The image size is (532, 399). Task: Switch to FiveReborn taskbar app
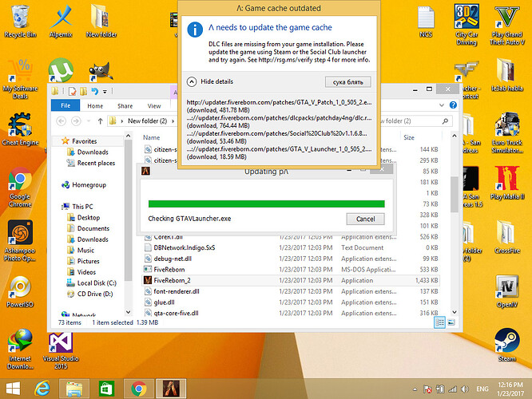(171, 389)
